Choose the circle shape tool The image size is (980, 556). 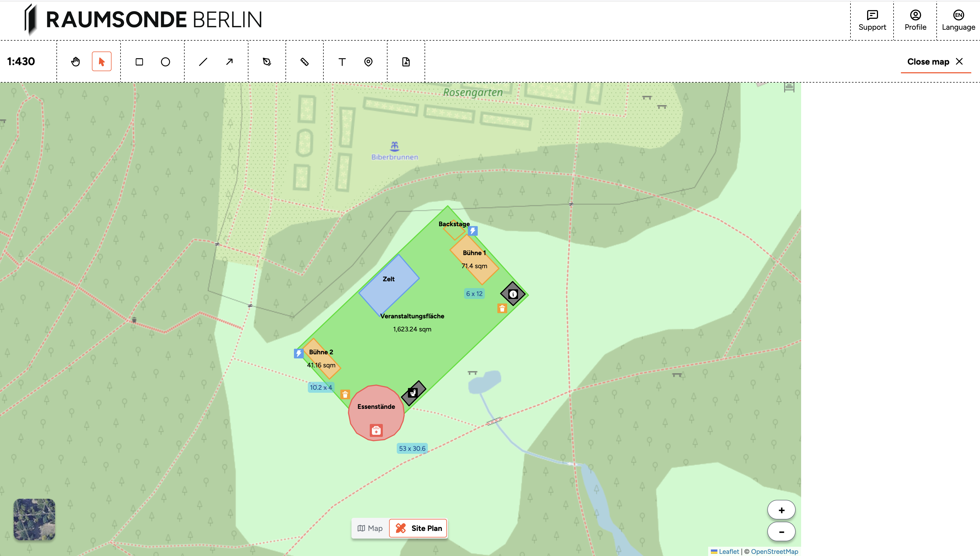tap(165, 62)
